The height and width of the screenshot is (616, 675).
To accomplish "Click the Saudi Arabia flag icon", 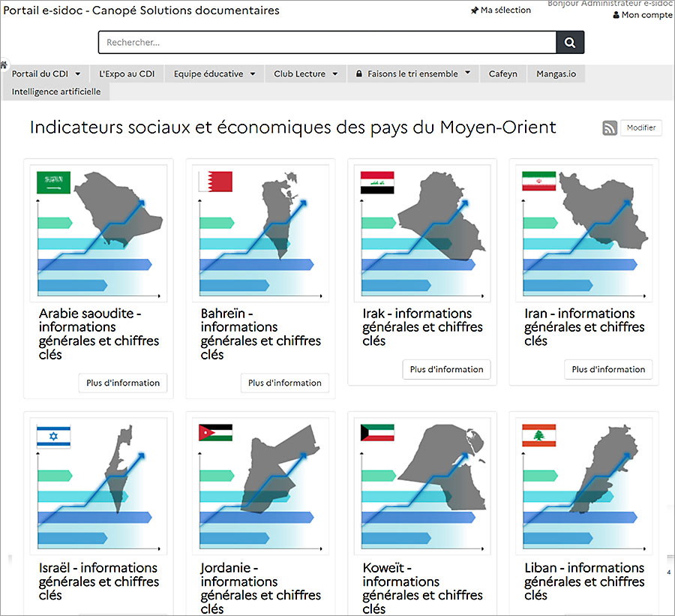I will click(x=53, y=182).
